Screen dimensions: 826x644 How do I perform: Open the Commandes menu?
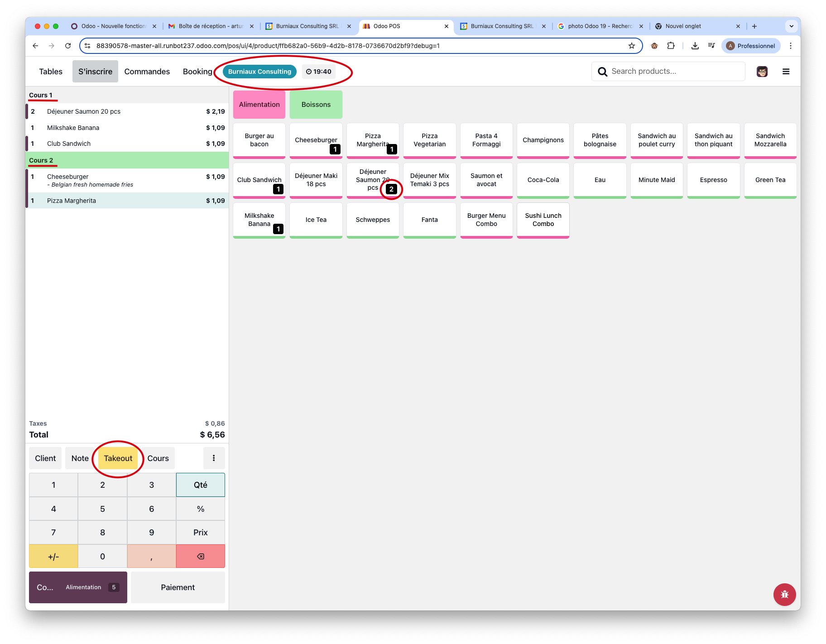click(147, 72)
